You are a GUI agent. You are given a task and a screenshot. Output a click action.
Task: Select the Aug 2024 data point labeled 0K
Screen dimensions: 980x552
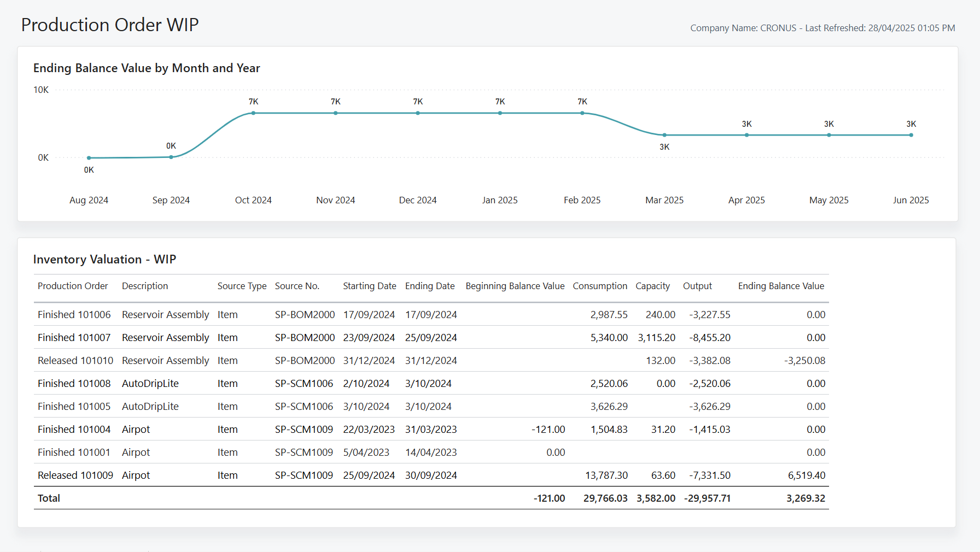89,157
